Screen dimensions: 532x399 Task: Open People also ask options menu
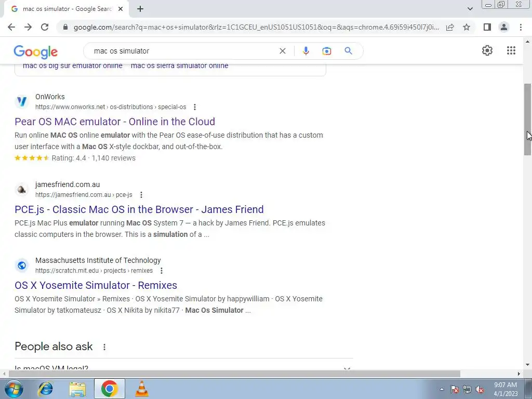104,347
